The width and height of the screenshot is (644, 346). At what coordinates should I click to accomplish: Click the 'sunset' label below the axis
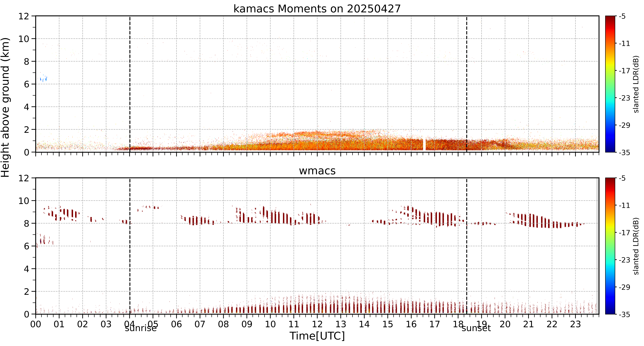click(x=476, y=328)
